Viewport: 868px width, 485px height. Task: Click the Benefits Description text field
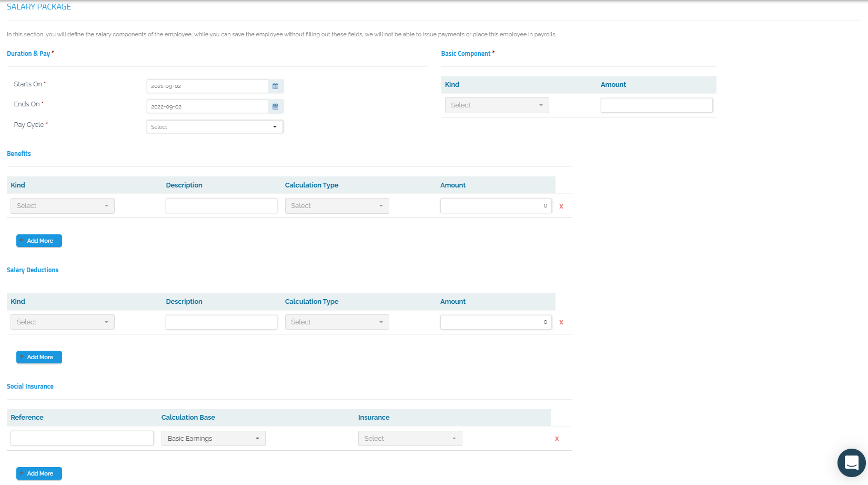pyautogui.click(x=221, y=206)
